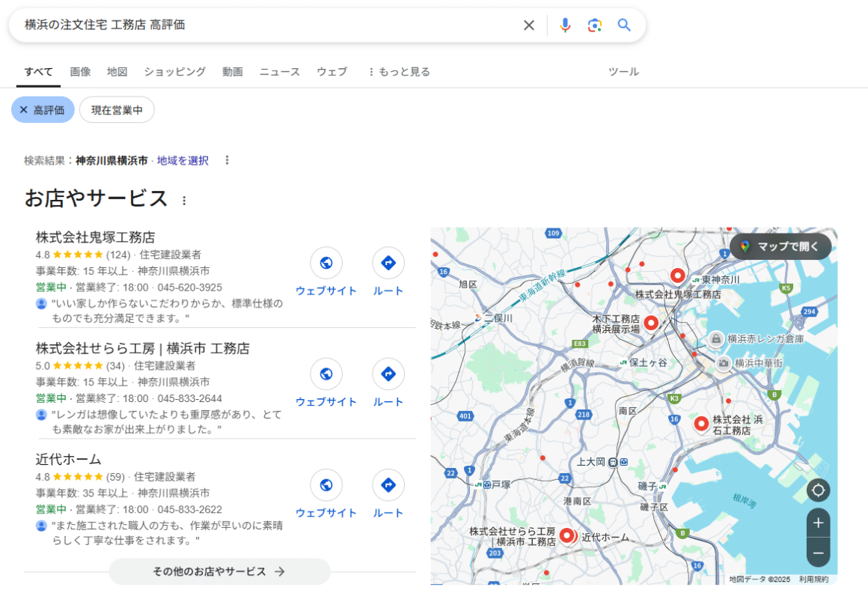868x599 pixels.
Task: Click その他のお店やサービス button
Action: (219, 571)
